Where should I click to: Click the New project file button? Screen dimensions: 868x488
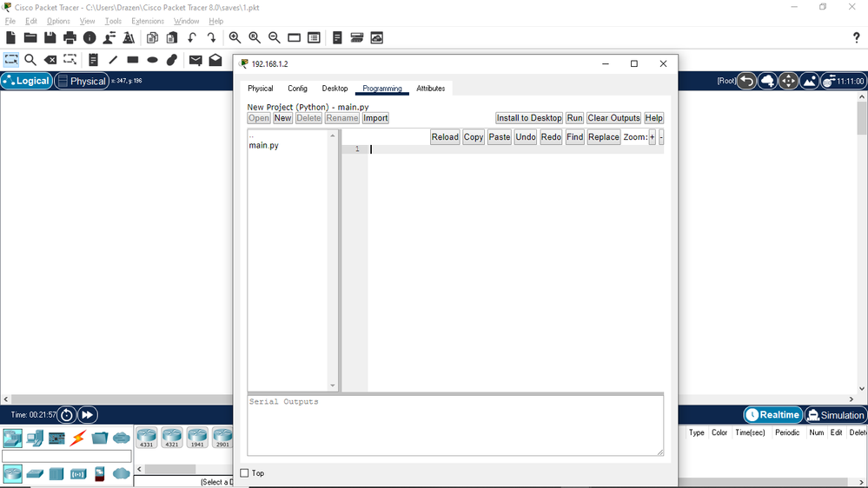pos(282,118)
